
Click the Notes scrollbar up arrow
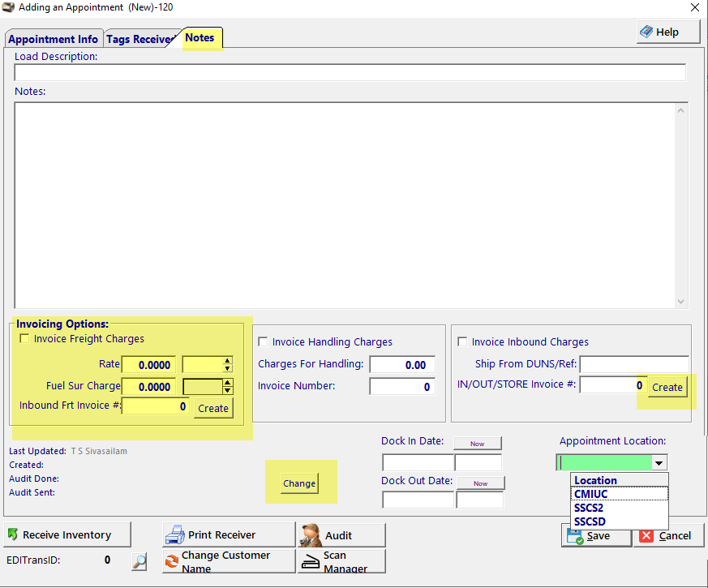[x=681, y=110]
